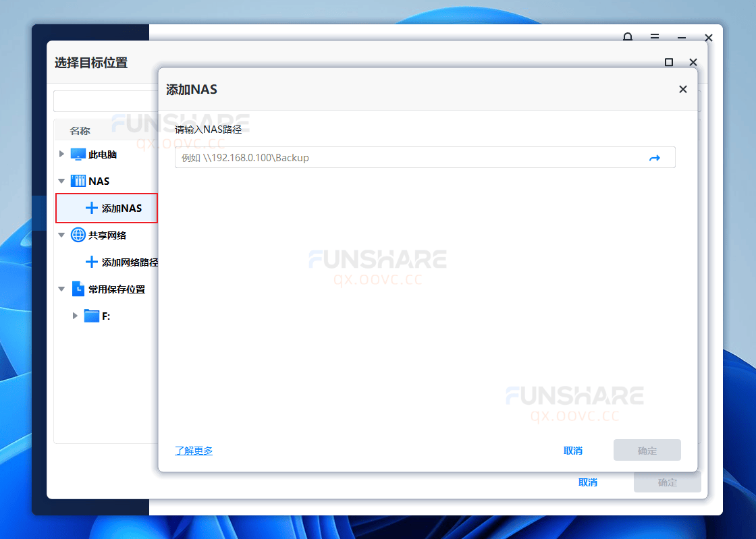Collapse the 共享网络 tree node
Image resolution: width=756 pixels, height=539 pixels.
coord(61,235)
